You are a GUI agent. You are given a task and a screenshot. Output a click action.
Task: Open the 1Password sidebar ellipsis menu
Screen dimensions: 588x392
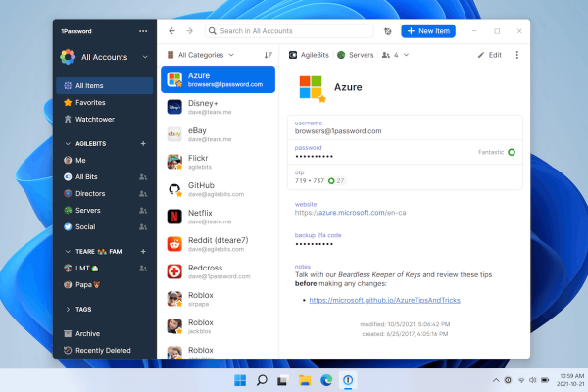[143, 31]
